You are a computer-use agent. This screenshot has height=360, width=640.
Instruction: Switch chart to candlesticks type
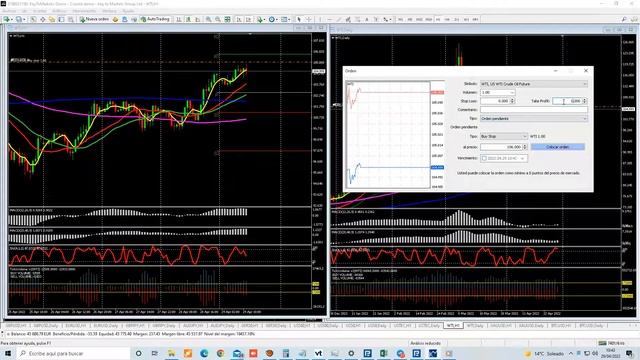point(188,19)
